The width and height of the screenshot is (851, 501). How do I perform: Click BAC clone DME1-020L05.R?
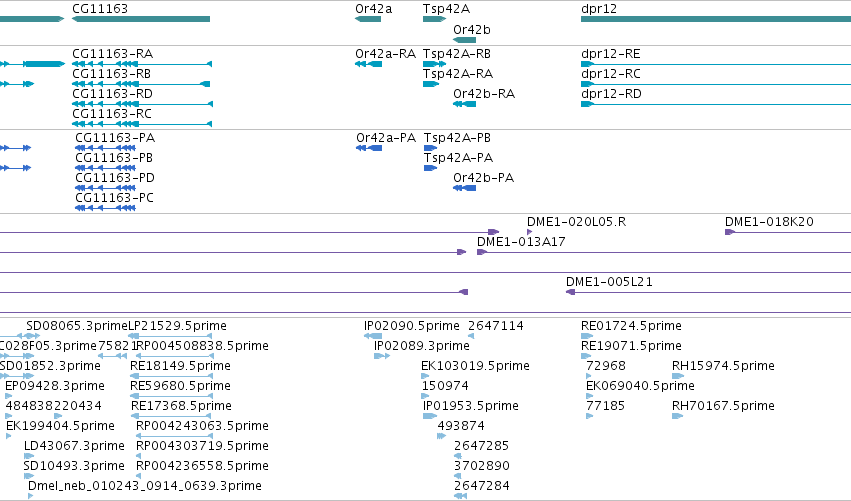click(x=576, y=222)
